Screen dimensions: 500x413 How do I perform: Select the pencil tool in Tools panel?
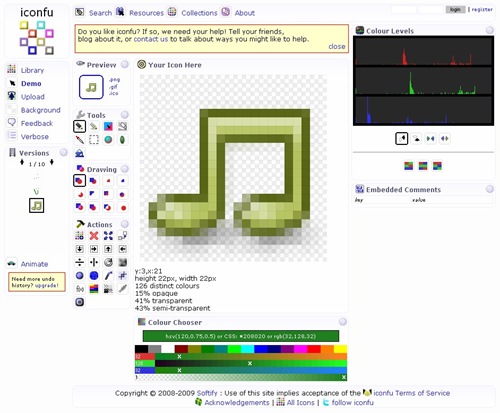[79, 127]
